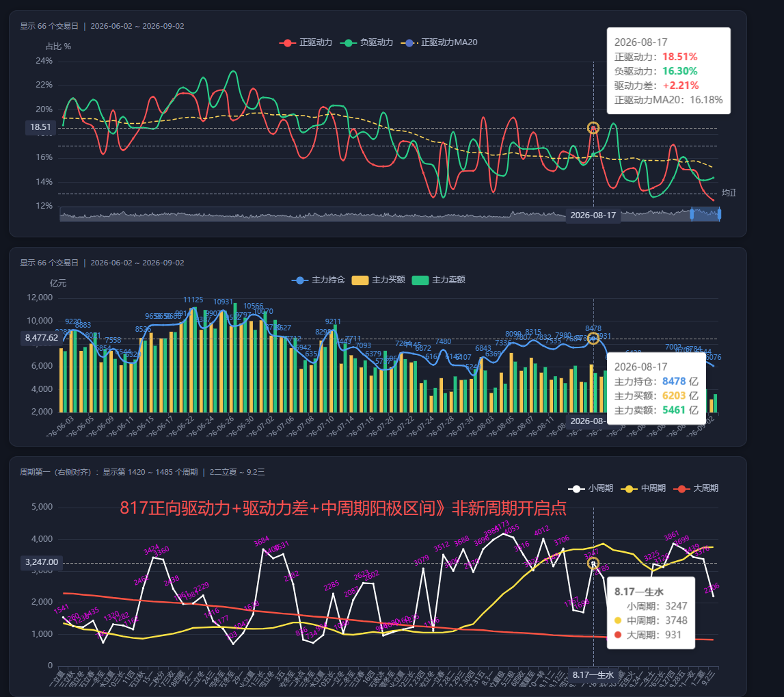Click the 中周期：3748 tooltip row
This screenshot has width=784, height=697.
pyautogui.click(x=651, y=620)
